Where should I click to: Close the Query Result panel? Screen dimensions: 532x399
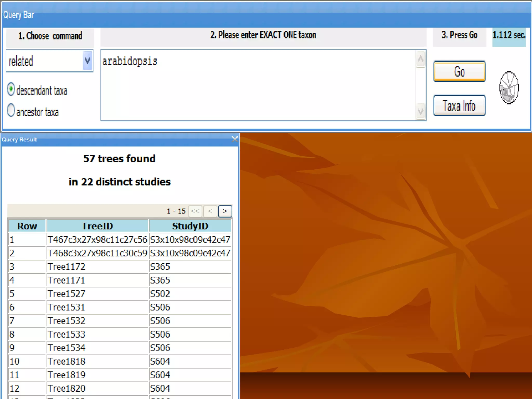click(x=235, y=139)
